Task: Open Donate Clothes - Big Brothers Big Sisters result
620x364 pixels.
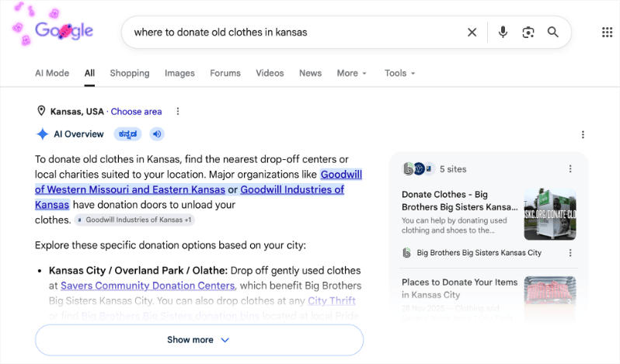Action: pos(459,200)
